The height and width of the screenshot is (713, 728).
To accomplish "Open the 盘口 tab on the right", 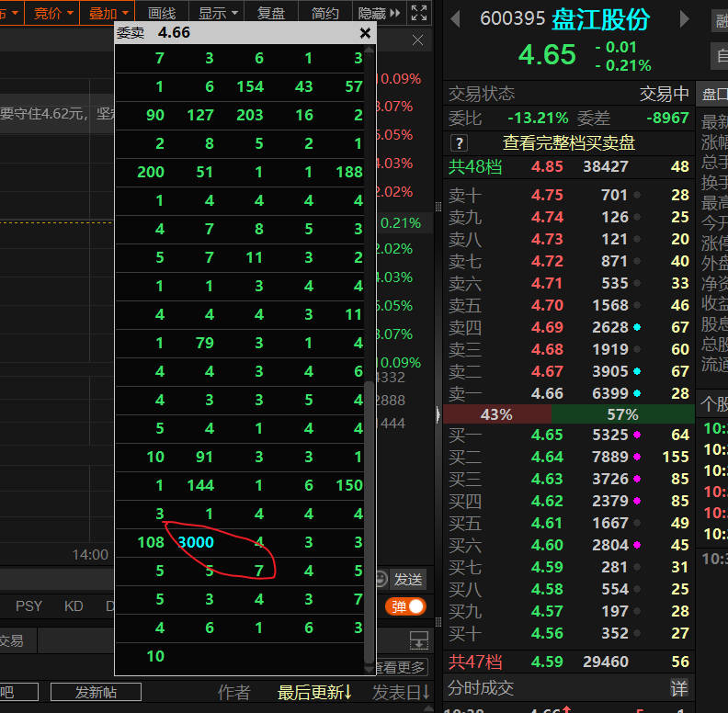I will [x=714, y=95].
